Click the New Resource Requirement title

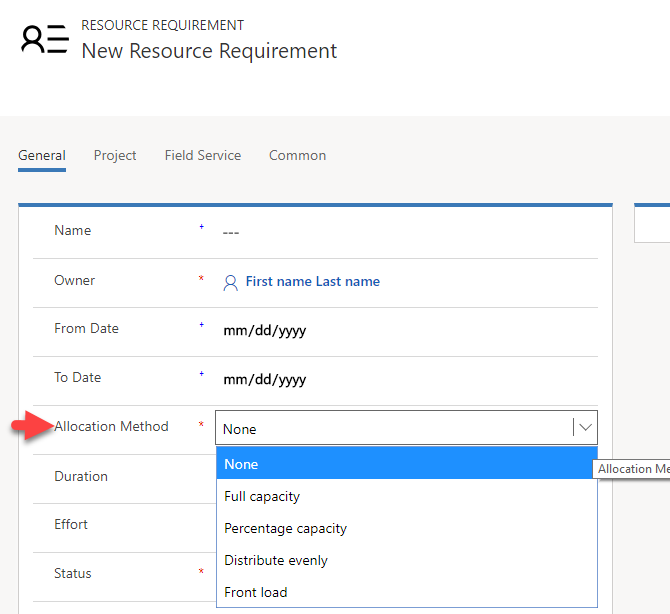(209, 51)
